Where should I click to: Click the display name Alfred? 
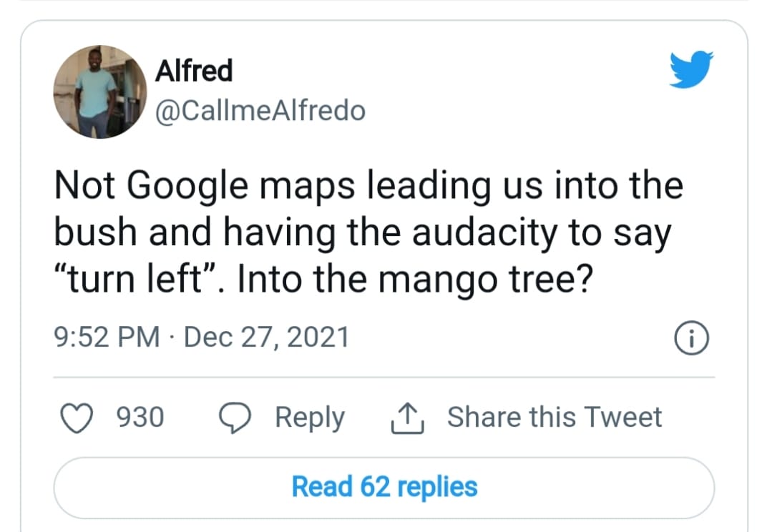(193, 70)
